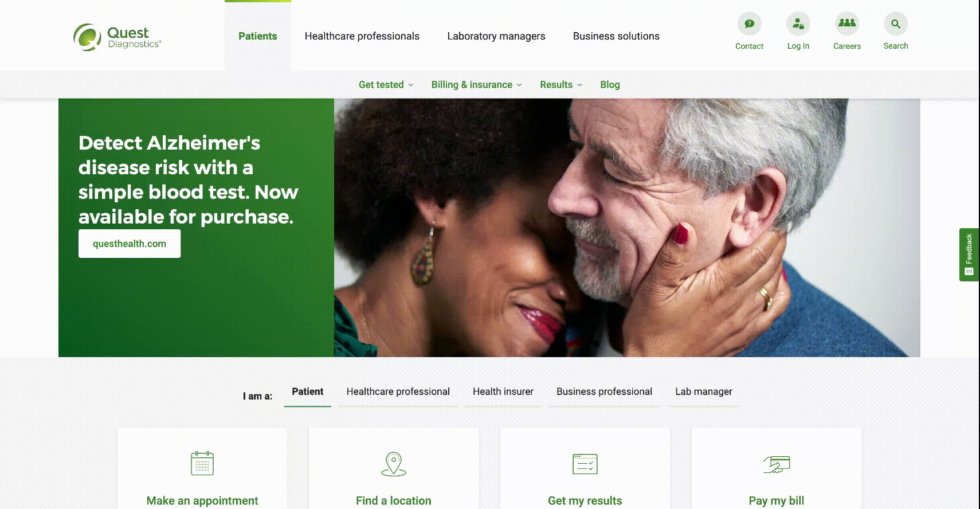Open the Log In user icon
The image size is (980, 509).
(x=798, y=24)
